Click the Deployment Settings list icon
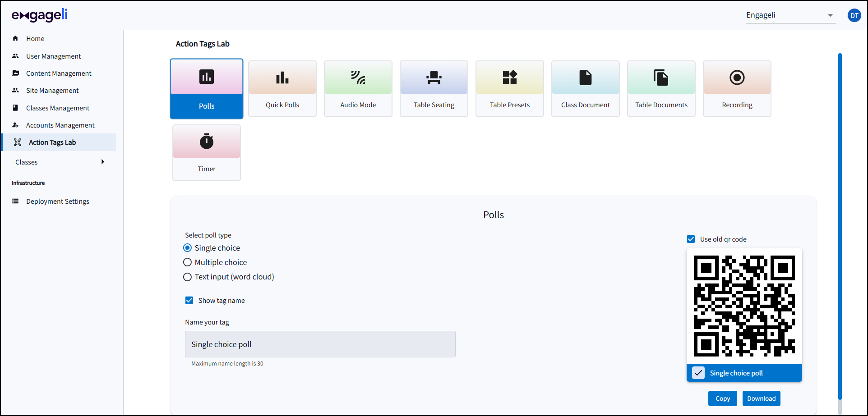Screen dimensions: 868x416 point(15,201)
